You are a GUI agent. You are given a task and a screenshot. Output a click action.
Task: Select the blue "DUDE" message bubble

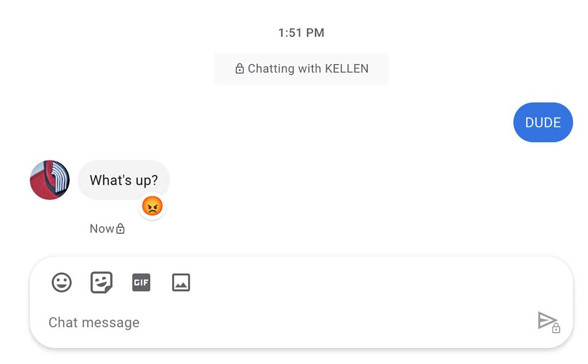(x=543, y=122)
